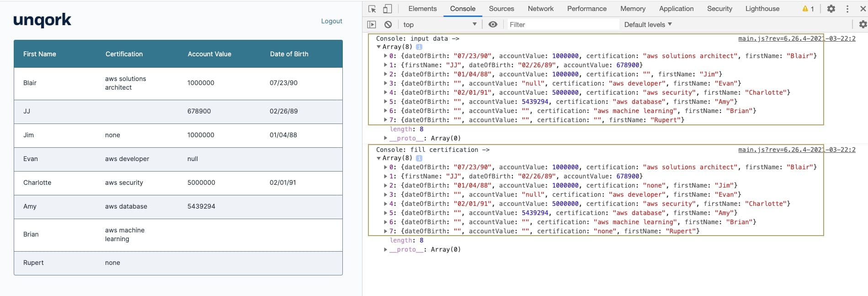
Task: Toggle the device toolbar icon in DevTools
Action: (x=387, y=9)
